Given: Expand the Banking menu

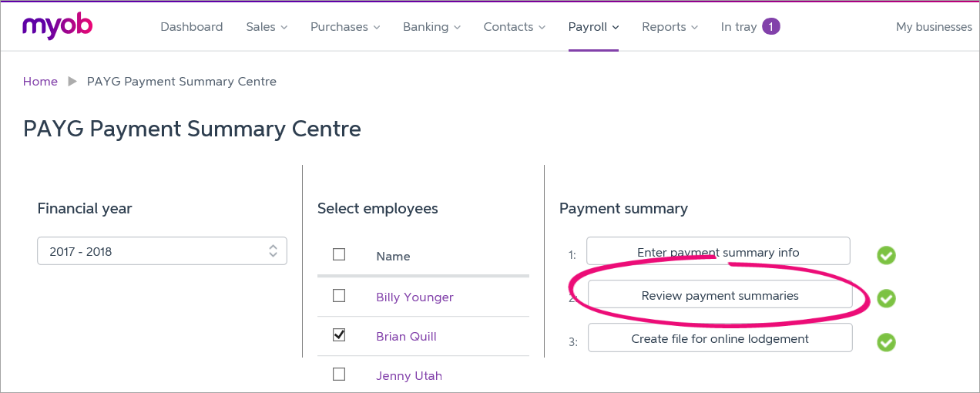Looking at the screenshot, I should (x=431, y=27).
